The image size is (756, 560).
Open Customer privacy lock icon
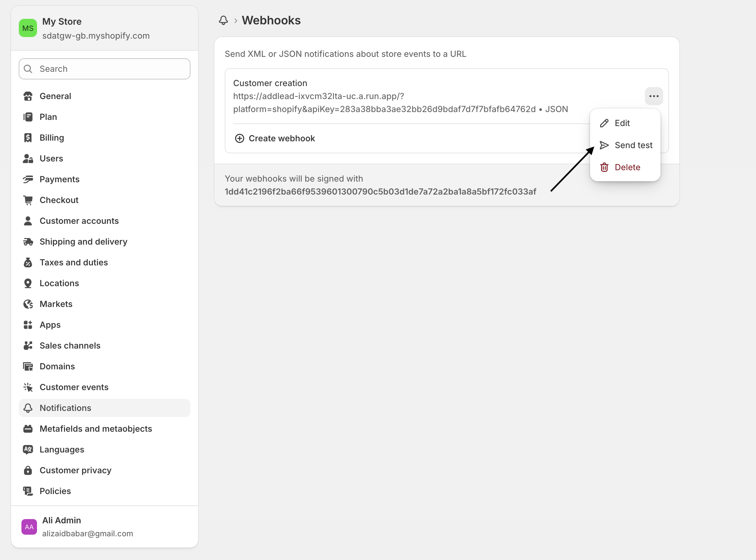point(28,470)
